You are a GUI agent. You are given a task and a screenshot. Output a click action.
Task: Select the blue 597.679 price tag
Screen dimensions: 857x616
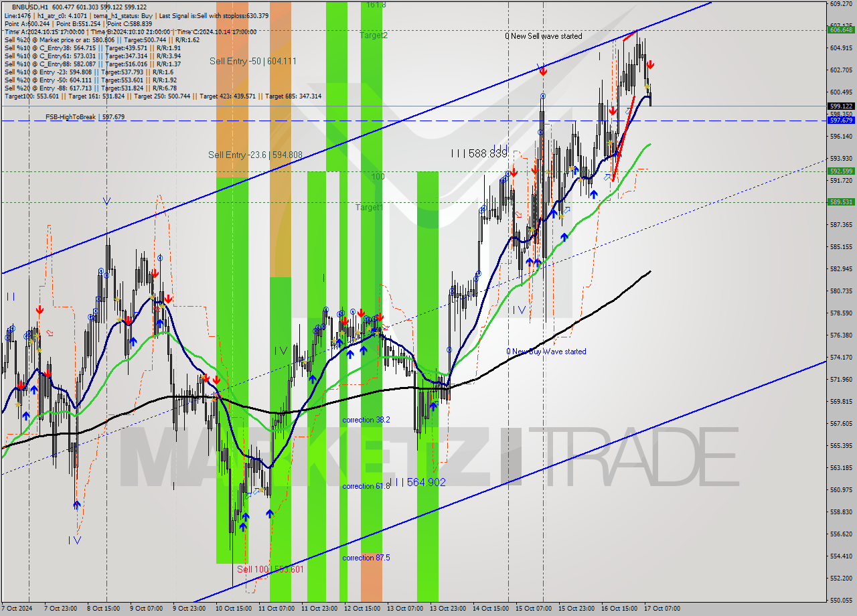[x=841, y=120]
